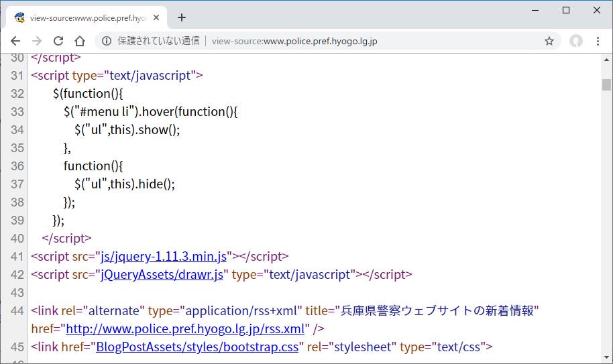
Task: Show site info for insecure connection
Action: tap(107, 41)
